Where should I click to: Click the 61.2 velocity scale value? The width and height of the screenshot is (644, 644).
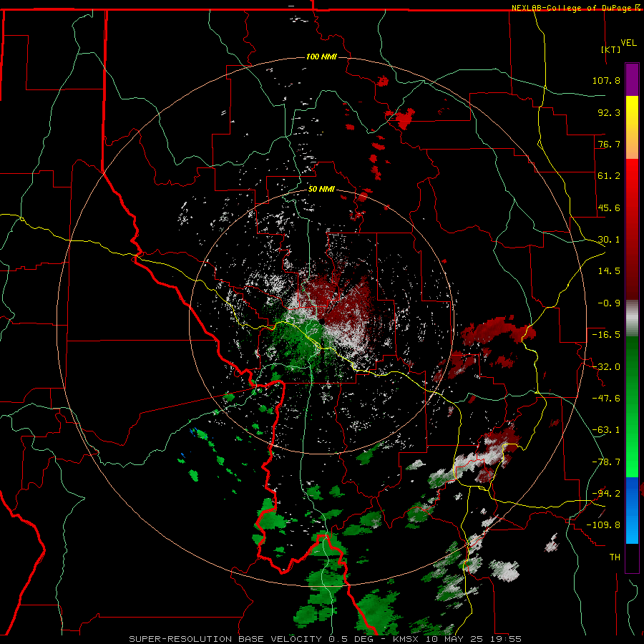[x=609, y=176]
